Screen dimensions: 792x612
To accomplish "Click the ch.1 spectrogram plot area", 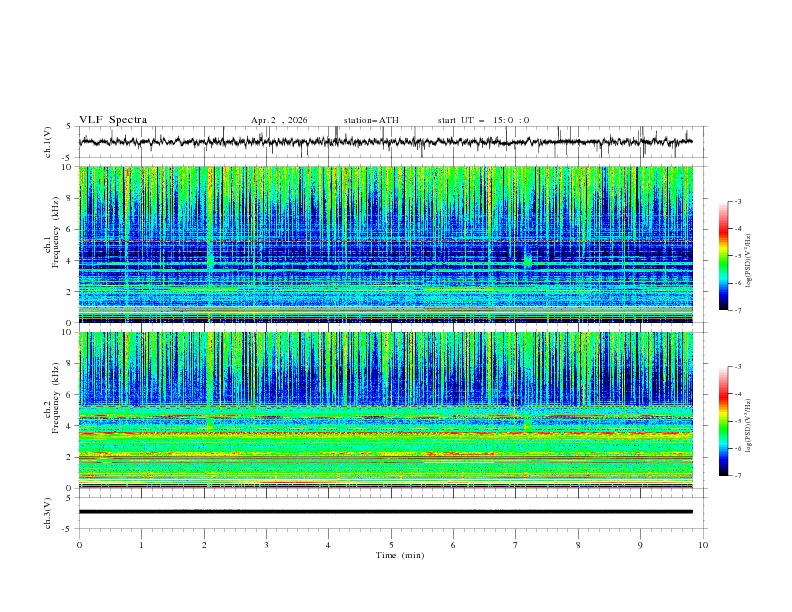I will coord(386,244).
